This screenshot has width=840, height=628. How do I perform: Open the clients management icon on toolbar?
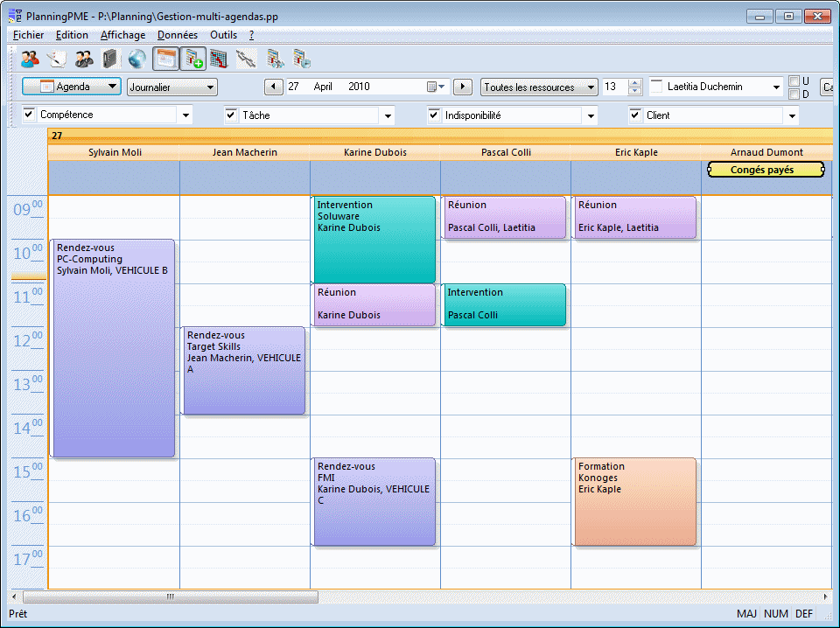coord(30,59)
